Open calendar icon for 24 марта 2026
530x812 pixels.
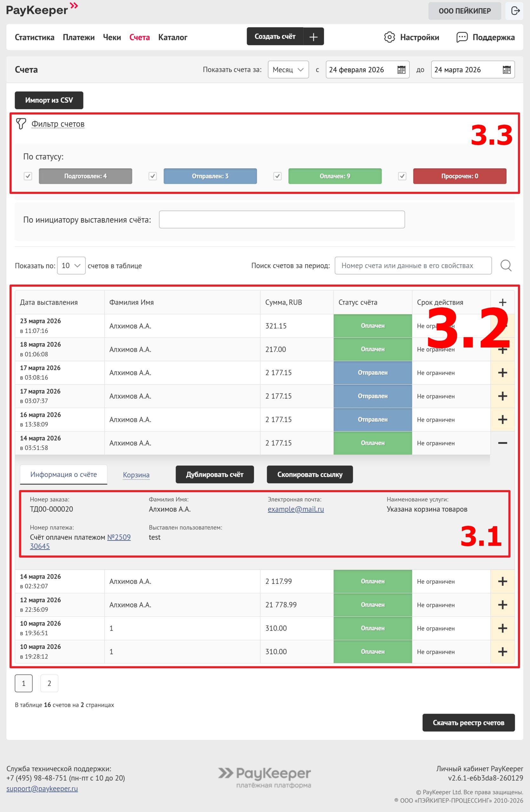pyautogui.click(x=507, y=70)
